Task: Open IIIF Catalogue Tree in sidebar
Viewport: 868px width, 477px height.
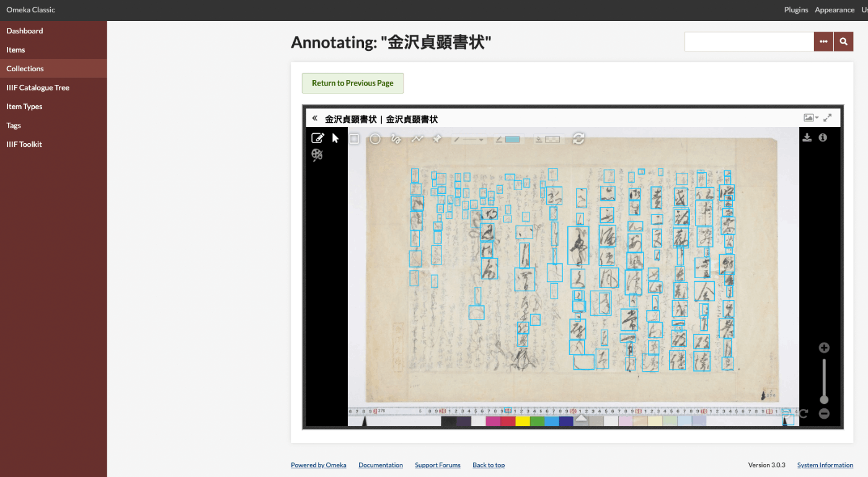Action: click(x=53, y=87)
